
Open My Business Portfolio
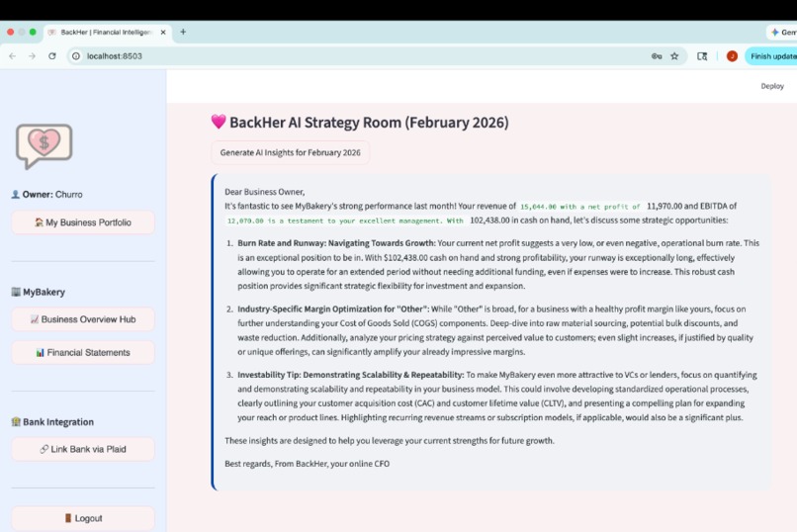pos(83,222)
